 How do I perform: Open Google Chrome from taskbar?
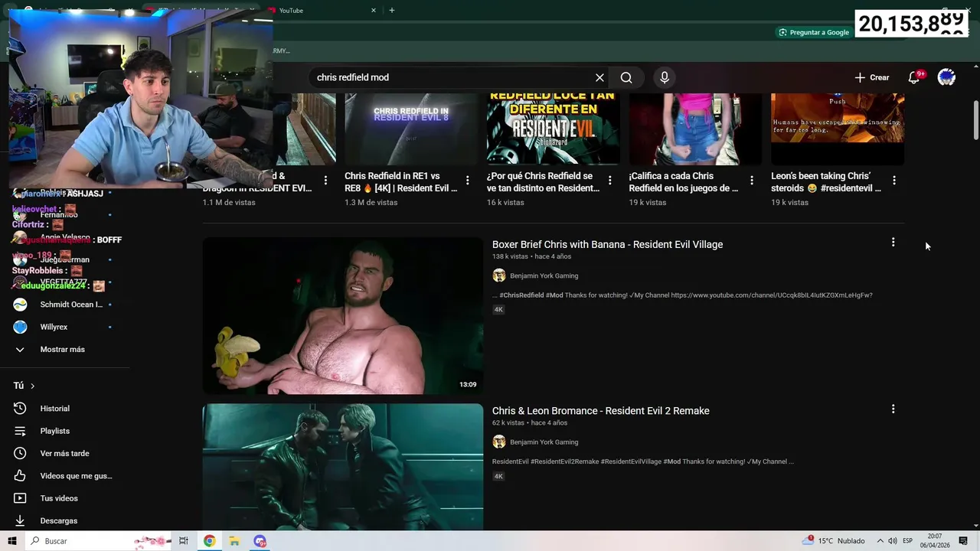point(210,541)
